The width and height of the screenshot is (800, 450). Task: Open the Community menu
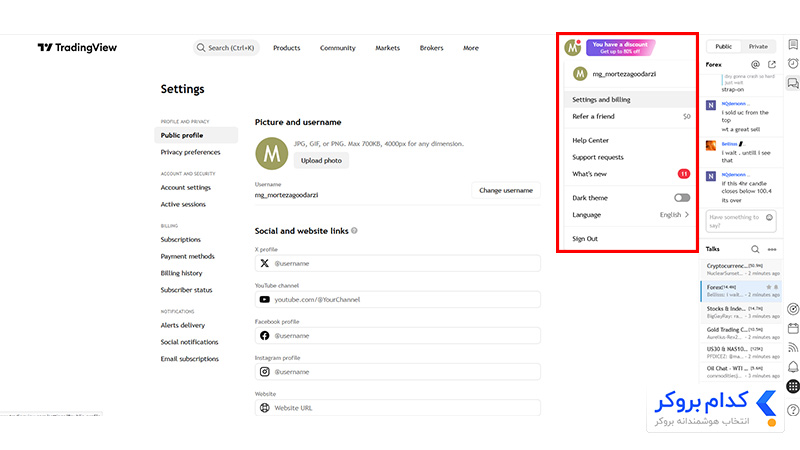pos(337,48)
